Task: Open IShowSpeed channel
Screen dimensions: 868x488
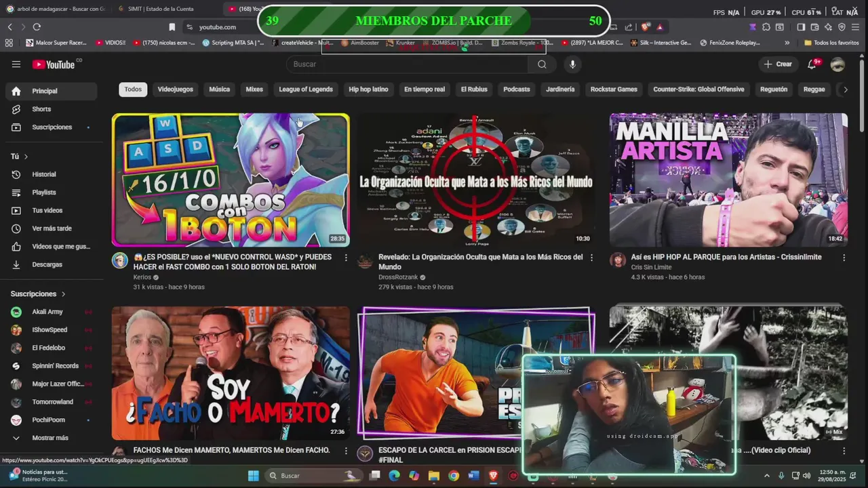Action: click(x=51, y=330)
